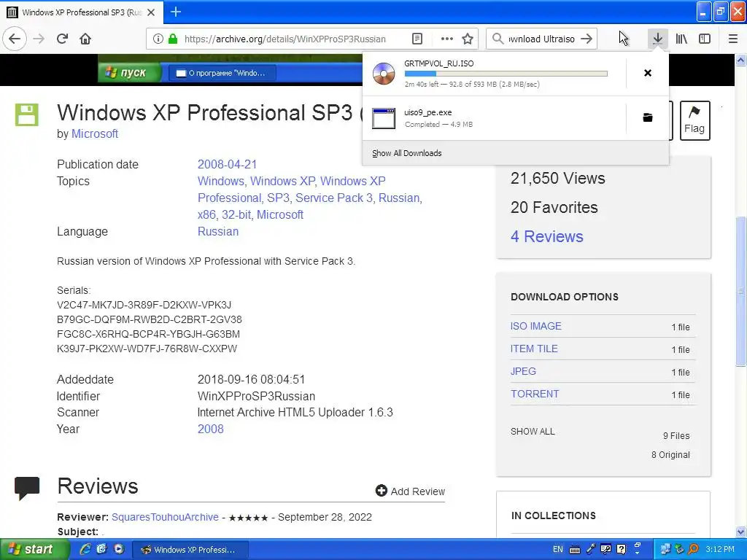The height and width of the screenshot is (560, 747).
Task: Download the ISO IMAGE option
Action: click(x=536, y=326)
